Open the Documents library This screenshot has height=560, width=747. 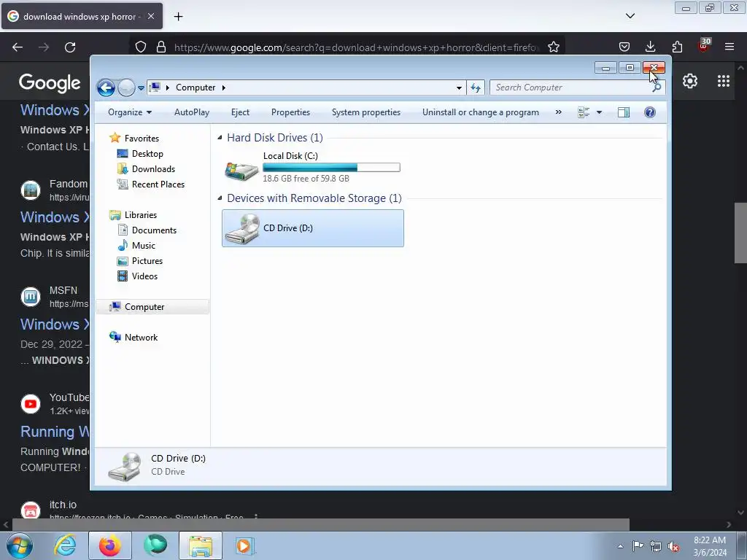click(154, 230)
